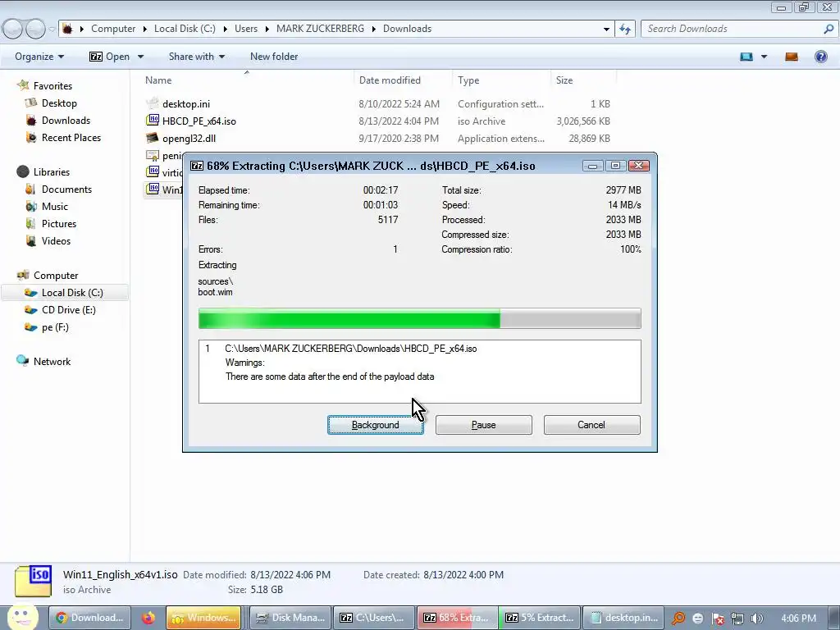Go back with the Back navigation button
The width and height of the screenshot is (840, 630).
13,29
